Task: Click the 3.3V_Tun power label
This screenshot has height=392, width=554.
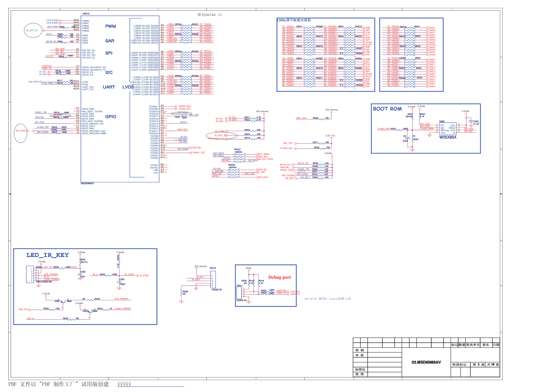Action: tap(330, 136)
